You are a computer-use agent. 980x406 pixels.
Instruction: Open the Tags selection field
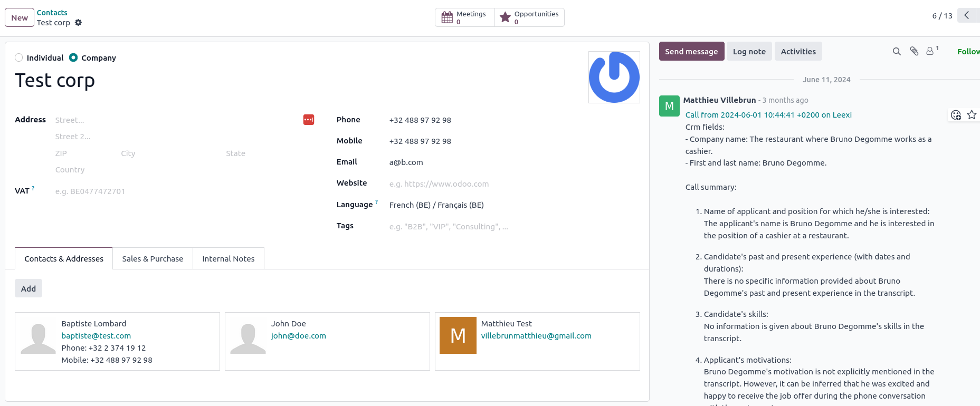click(514, 227)
